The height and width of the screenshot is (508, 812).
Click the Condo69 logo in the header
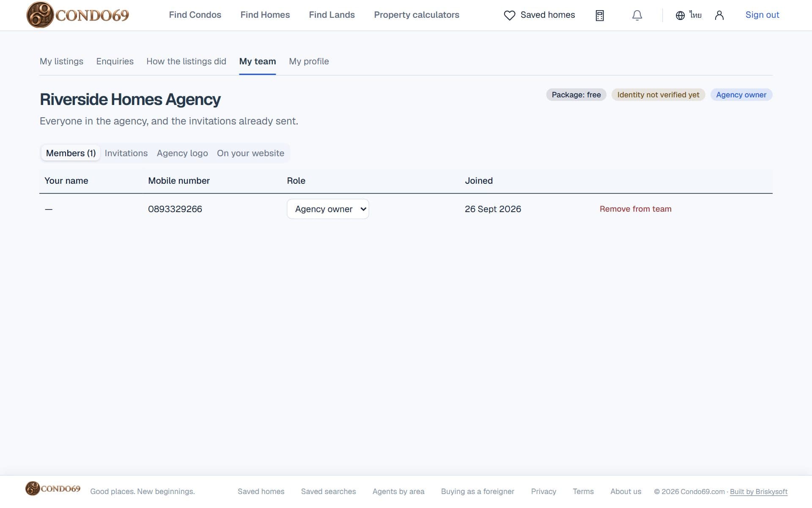click(x=77, y=15)
